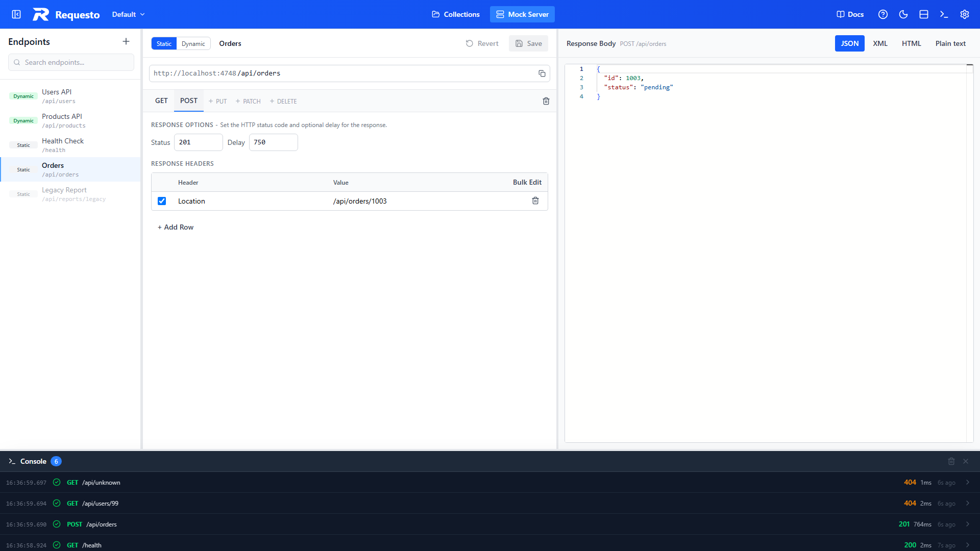Click the success check icon for /health

click(x=57, y=545)
